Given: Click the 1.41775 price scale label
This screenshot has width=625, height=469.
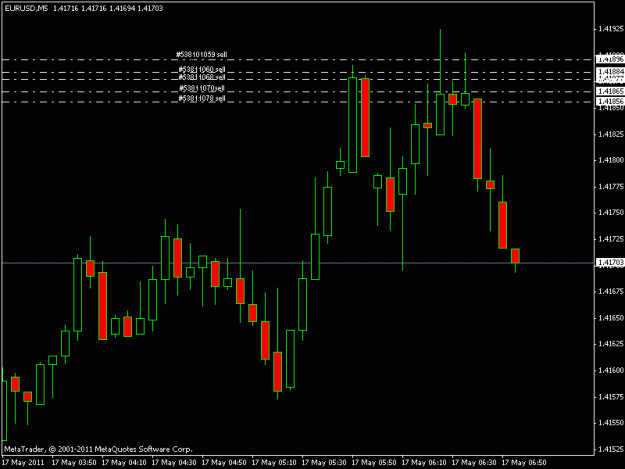Looking at the screenshot, I should coord(611,186).
